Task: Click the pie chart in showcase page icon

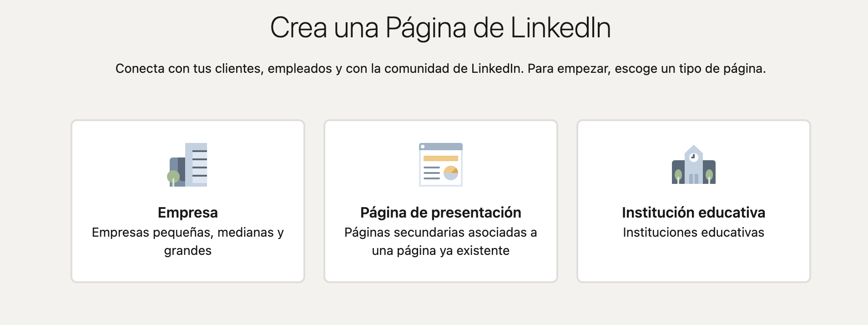Action: pyautogui.click(x=451, y=173)
